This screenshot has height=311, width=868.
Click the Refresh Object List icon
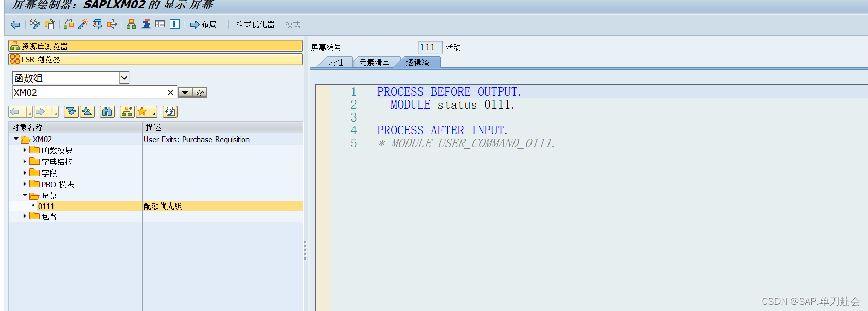coord(170,112)
